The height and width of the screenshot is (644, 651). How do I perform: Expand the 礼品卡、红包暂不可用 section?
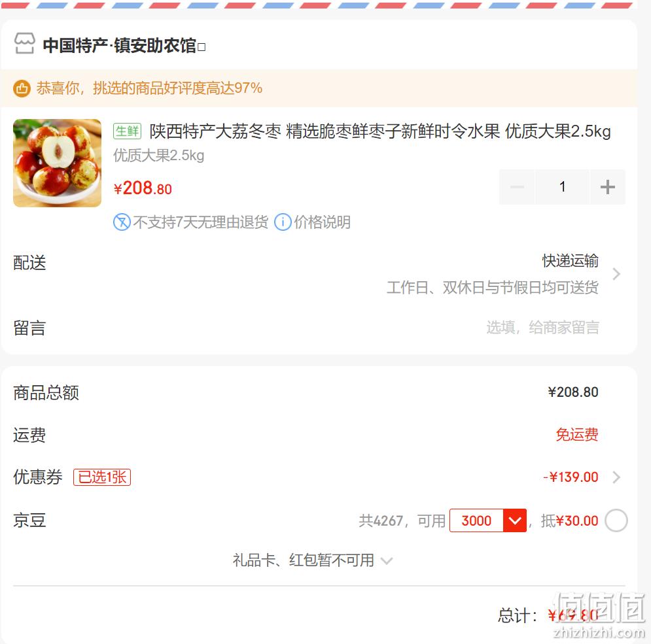tap(312, 560)
